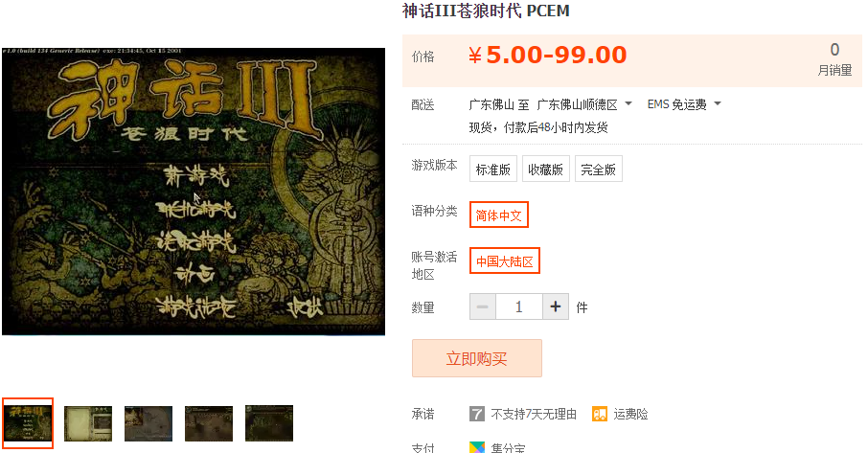868x453 pixels.
Task: Select the 标准版 game version option
Action: [x=493, y=169]
